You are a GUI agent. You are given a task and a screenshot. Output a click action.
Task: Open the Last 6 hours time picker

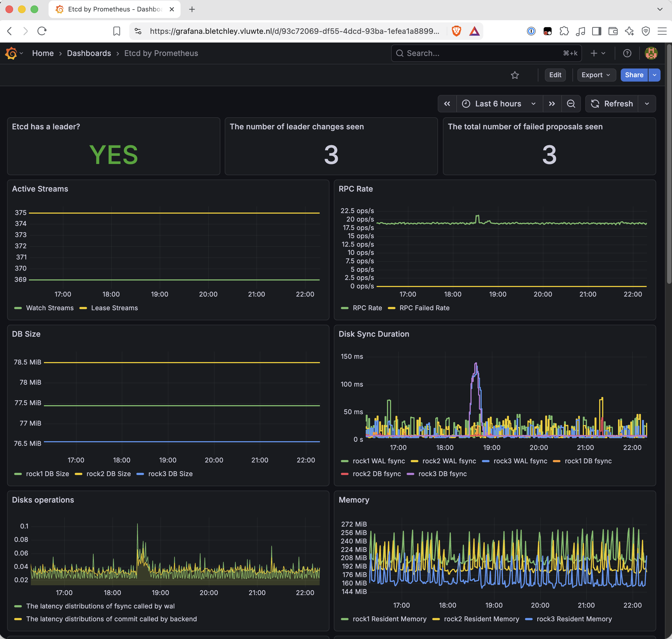click(x=499, y=104)
